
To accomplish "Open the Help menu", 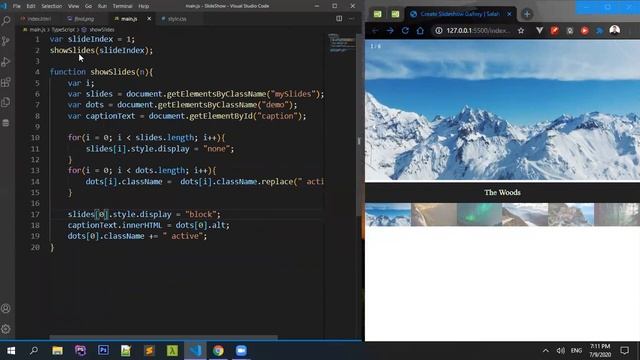I will tap(144, 6).
